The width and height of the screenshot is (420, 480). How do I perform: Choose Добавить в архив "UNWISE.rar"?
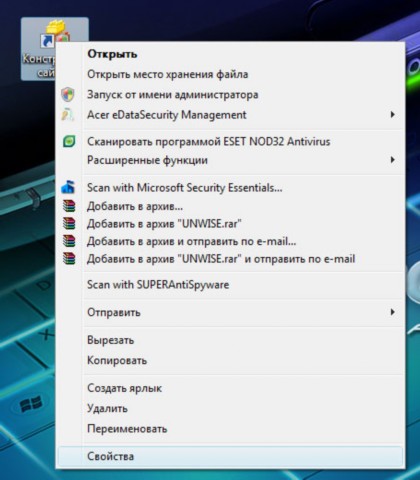[x=230, y=223]
